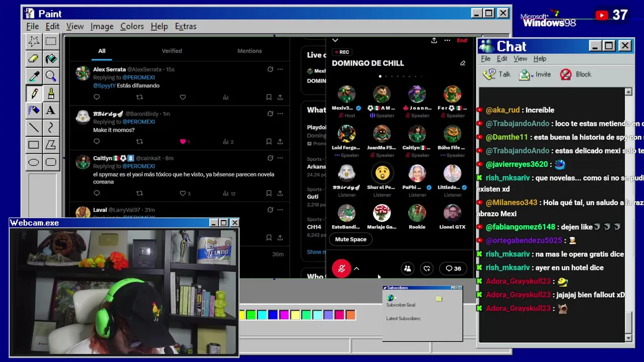Choose the Pencil tool in Paint

[x=34, y=93]
